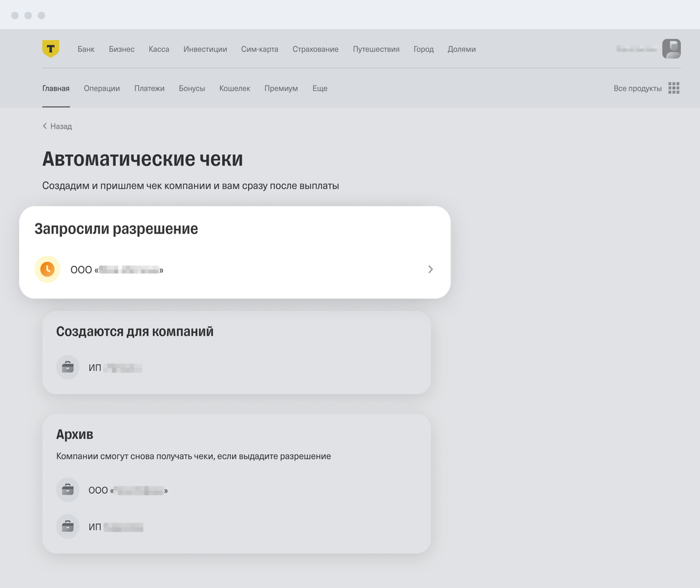Viewport: 700px width, 588px height.
Task: Open the Еще menu in navigation
Action: pyautogui.click(x=320, y=88)
